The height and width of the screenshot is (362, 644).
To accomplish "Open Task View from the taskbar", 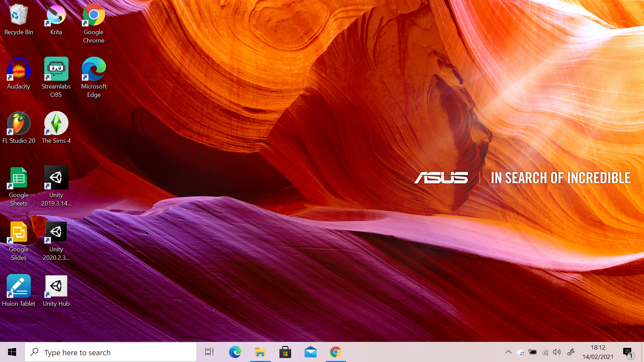I will point(209,352).
